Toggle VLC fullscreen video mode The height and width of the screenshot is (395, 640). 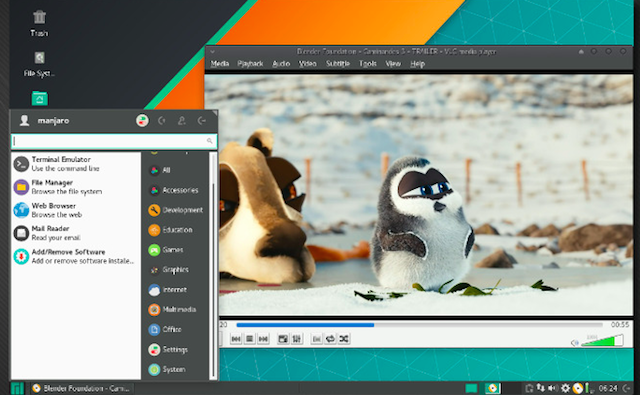click(x=283, y=339)
